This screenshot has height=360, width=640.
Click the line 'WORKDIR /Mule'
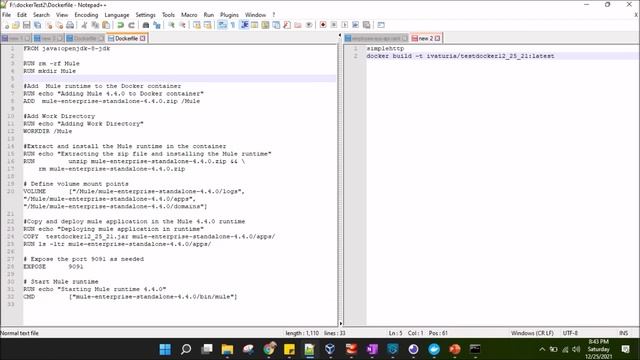coord(47,131)
